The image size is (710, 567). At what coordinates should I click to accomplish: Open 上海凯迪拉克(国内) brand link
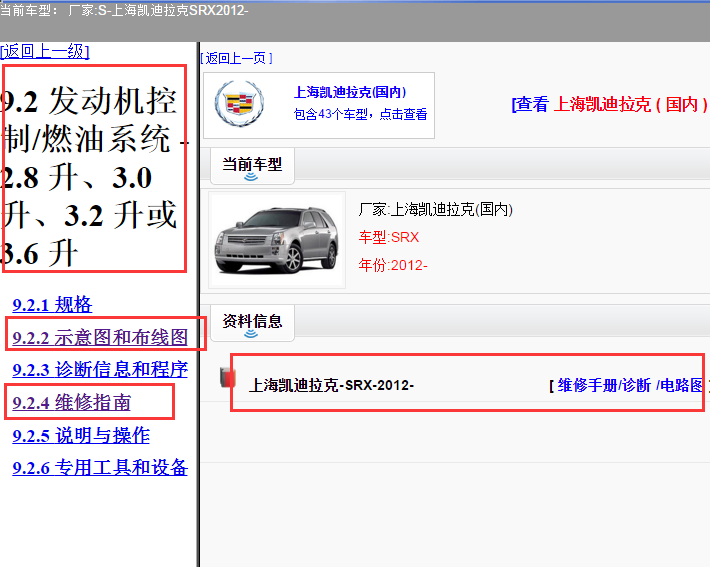tap(350, 92)
